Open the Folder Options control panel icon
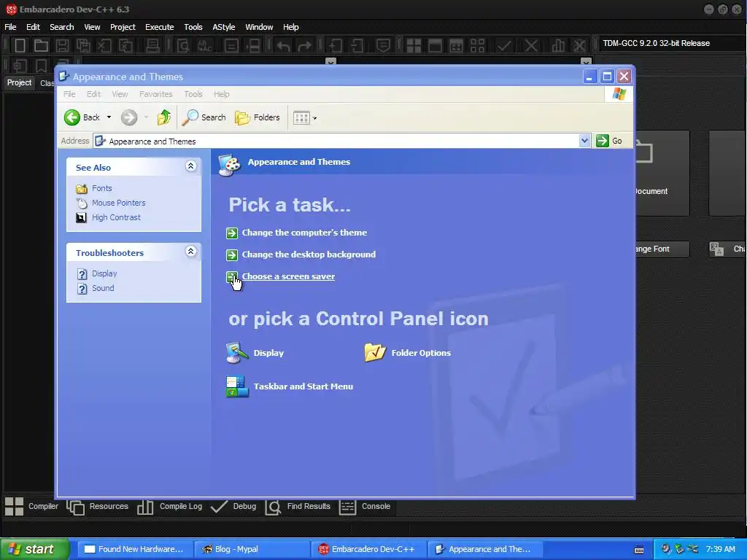 tap(408, 353)
